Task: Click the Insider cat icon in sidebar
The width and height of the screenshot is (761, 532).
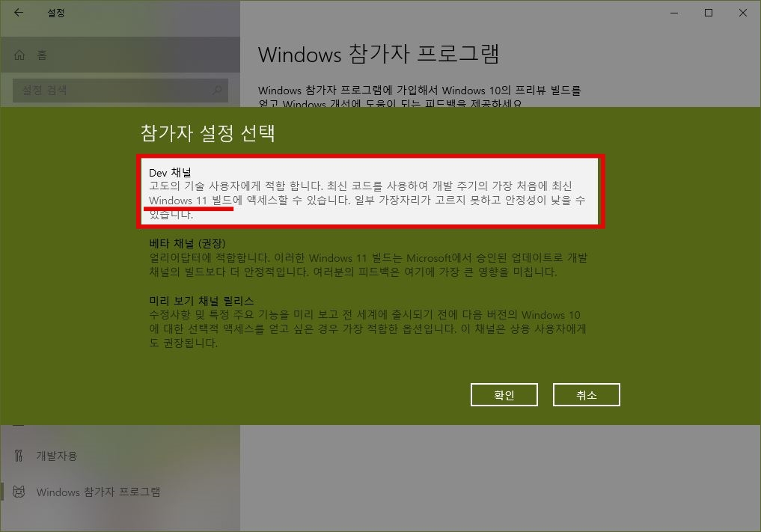Action: pos(19,492)
